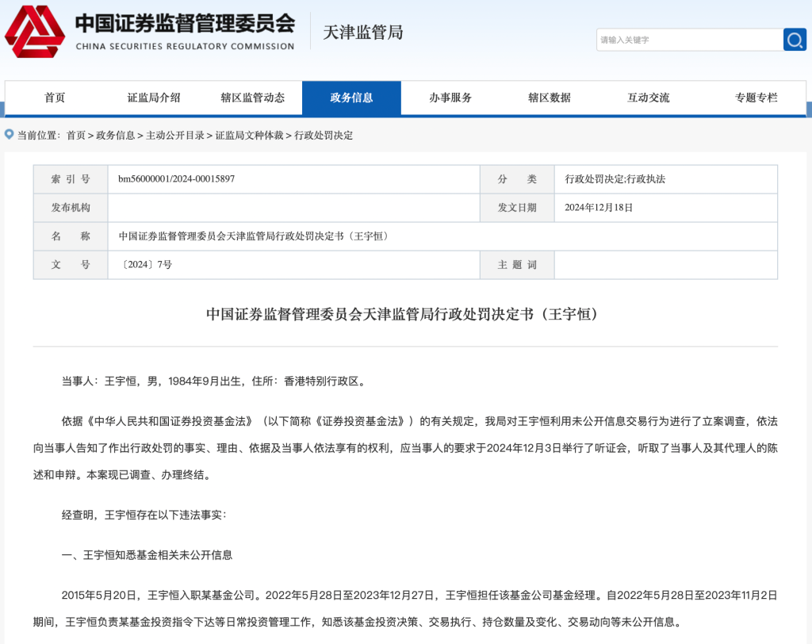Screen dimensions: 812x644
Task: Select the 政务信息 tab
Action: (351, 98)
